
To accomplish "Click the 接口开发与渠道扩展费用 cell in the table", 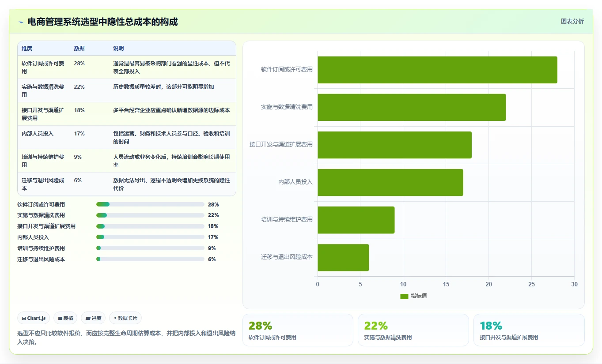I will click(x=43, y=114).
